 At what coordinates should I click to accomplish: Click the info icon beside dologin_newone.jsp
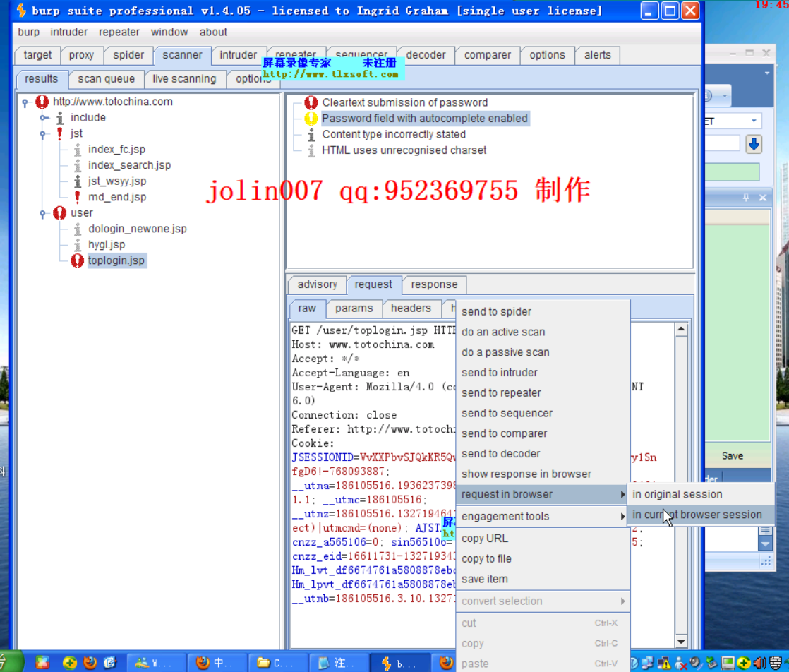tap(78, 229)
